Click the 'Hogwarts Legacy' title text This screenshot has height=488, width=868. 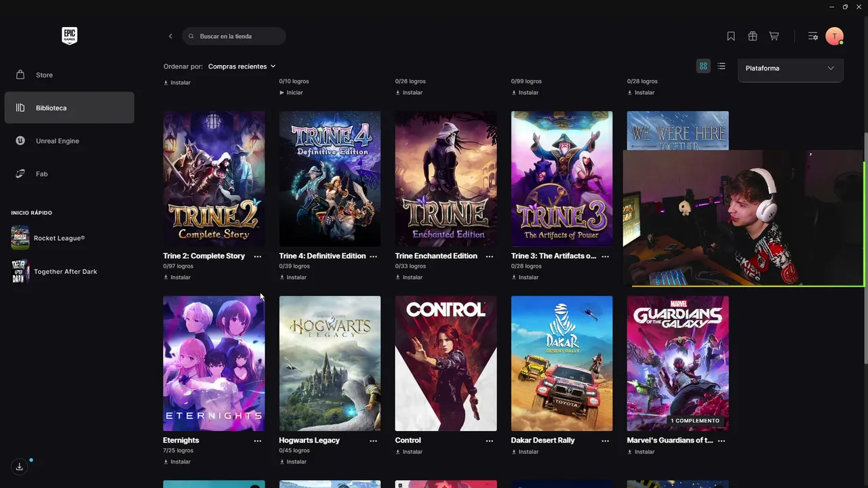309,441
